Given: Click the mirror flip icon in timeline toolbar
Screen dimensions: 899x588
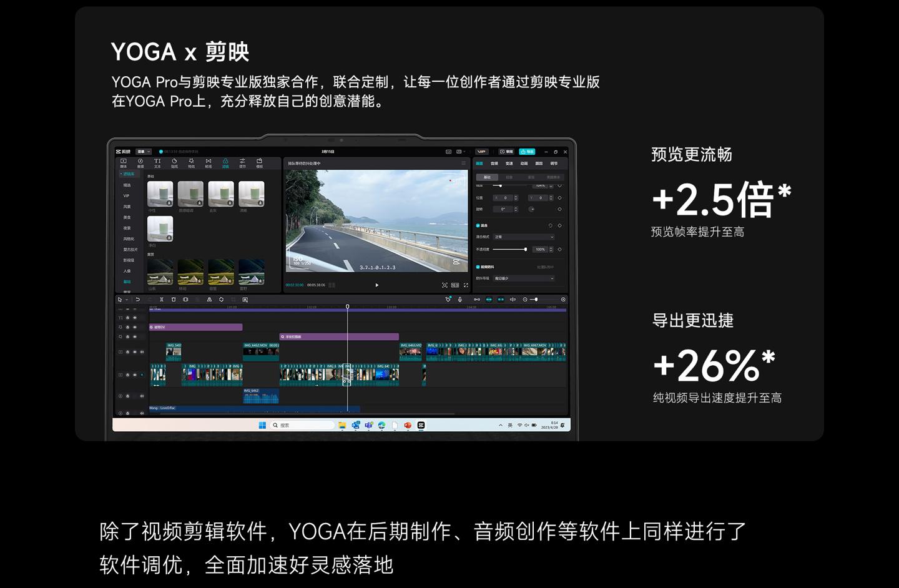Looking at the screenshot, I should point(209,300).
